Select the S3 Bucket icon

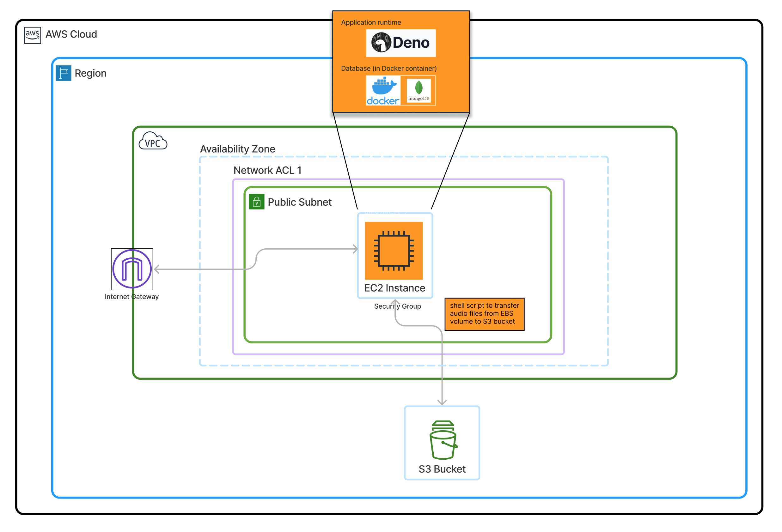(443, 440)
